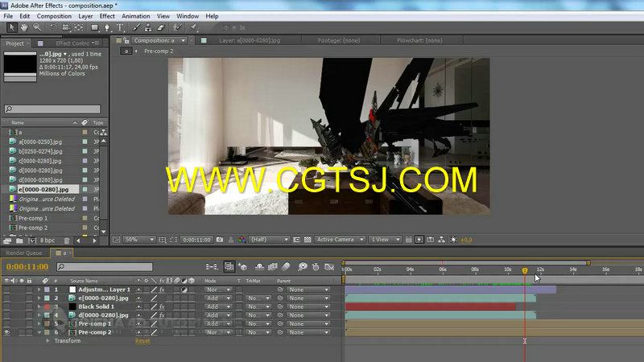Select the Roto Brush tool
644x362 pixels.
(x=177, y=27)
